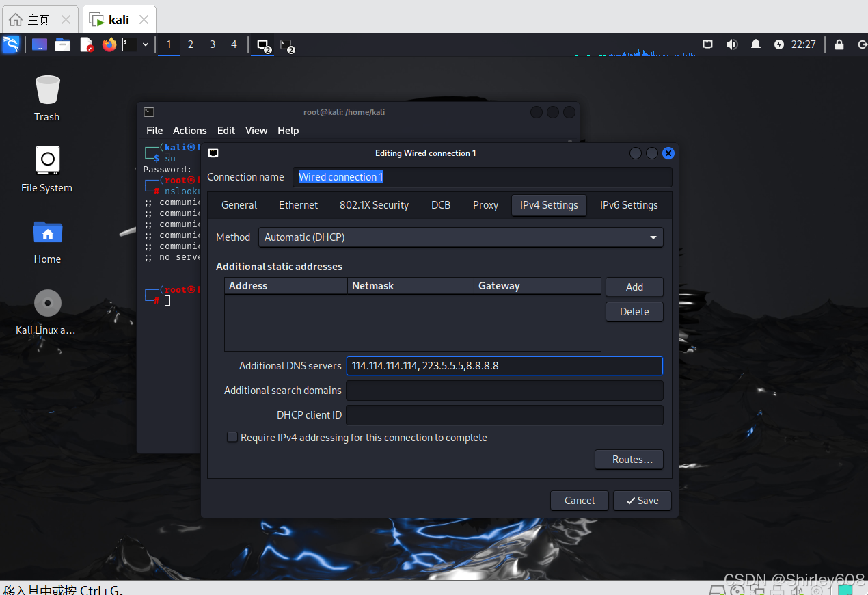Click the 22:27 clock

click(x=804, y=44)
